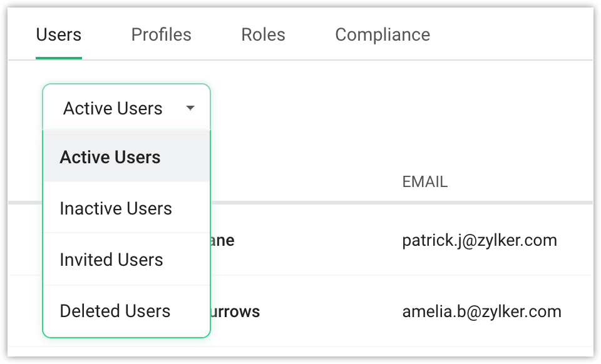The width and height of the screenshot is (601, 364).
Task: Click the user name ending in "urrows"
Action: [x=235, y=311]
